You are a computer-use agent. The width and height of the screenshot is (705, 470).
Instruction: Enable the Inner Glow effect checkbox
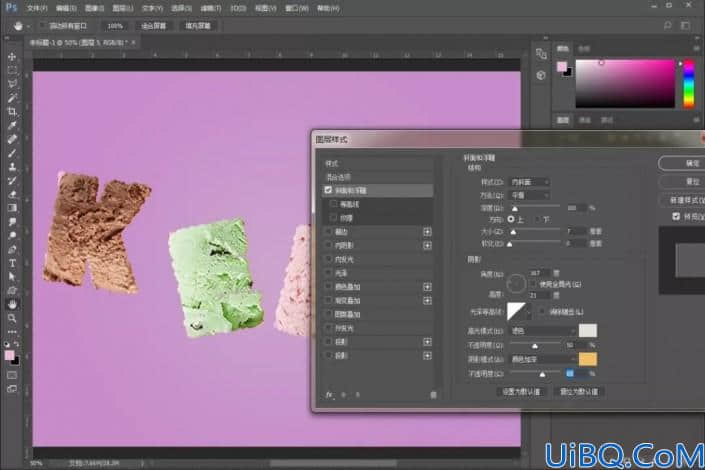328,259
